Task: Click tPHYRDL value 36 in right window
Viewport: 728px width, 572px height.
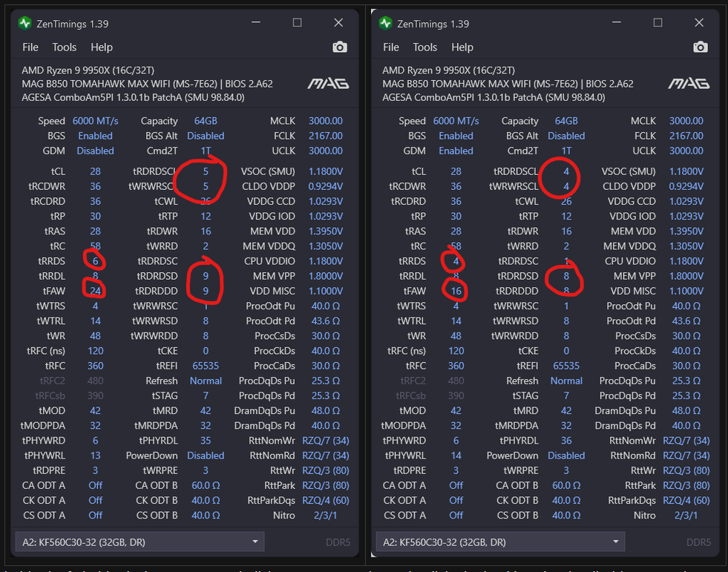Action: pyautogui.click(x=566, y=441)
